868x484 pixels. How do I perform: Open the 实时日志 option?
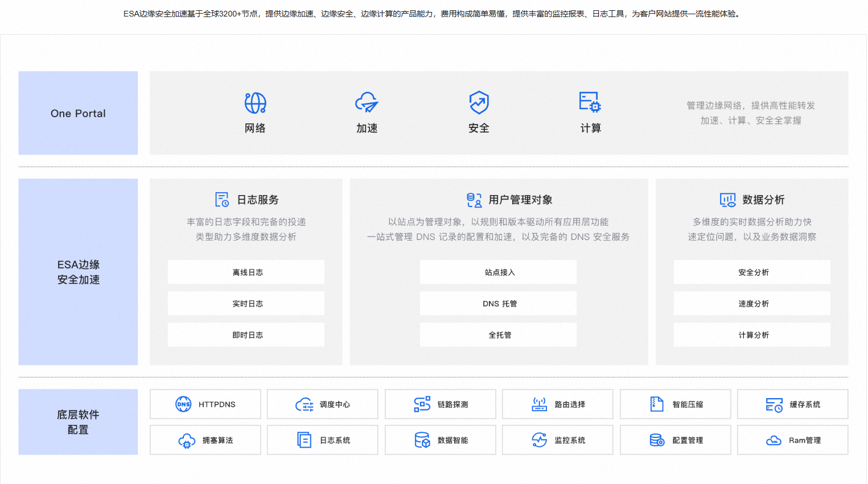click(x=246, y=304)
